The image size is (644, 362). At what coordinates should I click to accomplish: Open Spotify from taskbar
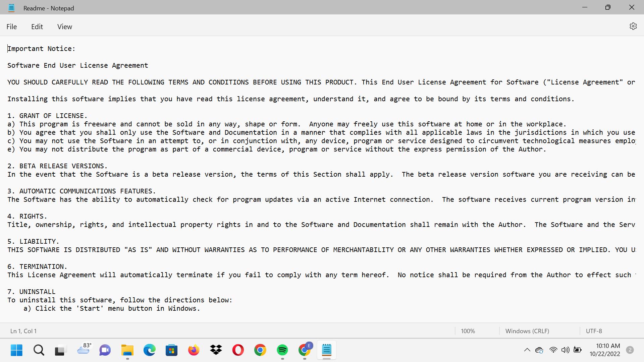pyautogui.click(x=282, y=350)
